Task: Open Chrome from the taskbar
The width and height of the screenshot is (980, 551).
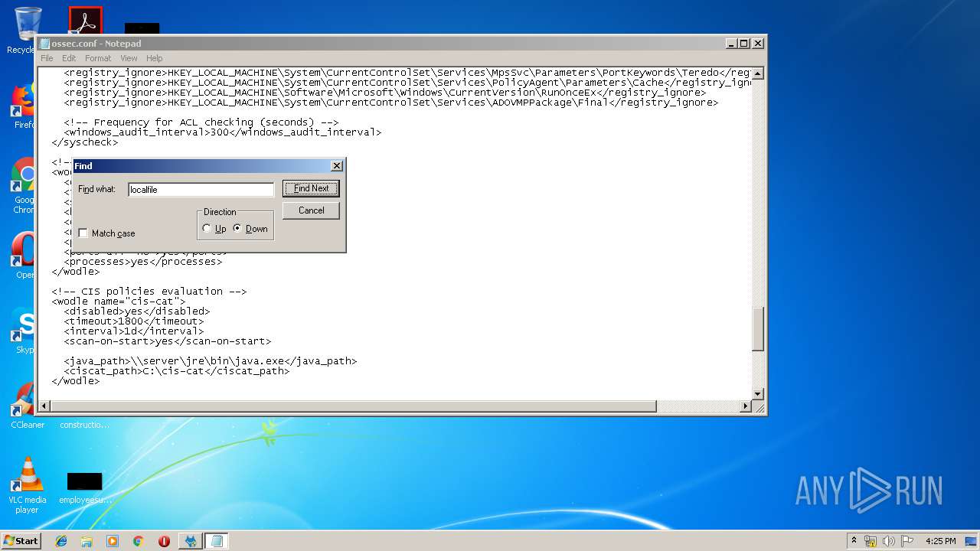Action: [138, 541]
